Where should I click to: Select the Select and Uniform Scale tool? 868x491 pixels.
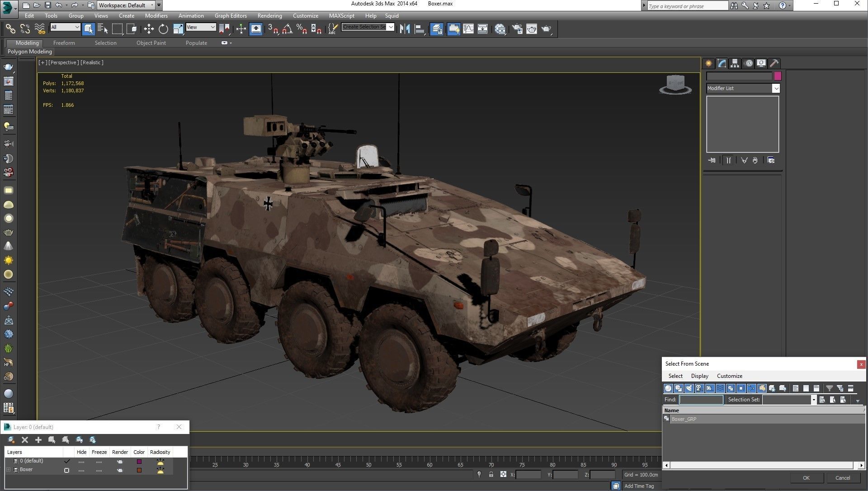[178, 29]
